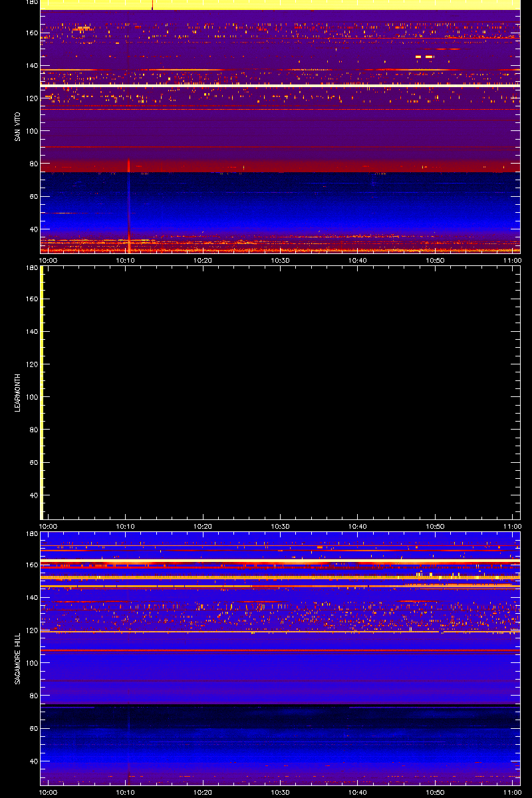Screen dimensions: 532x798
Task: Click the 10:10 time label below Learmonth
Action: (x=126, y=527)
